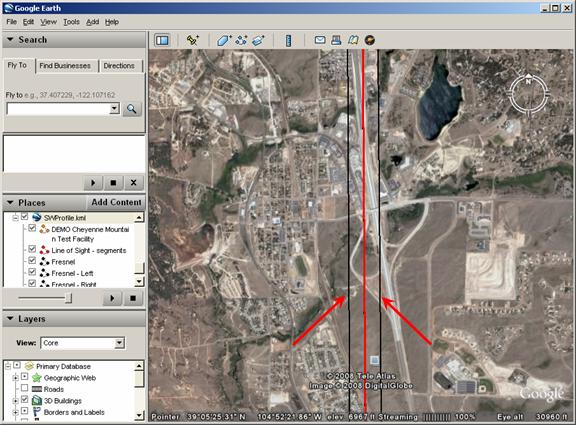The width and height of the screenshot is (576, 425).
Task: Open the View menu
Action: (x=48, y=22)
